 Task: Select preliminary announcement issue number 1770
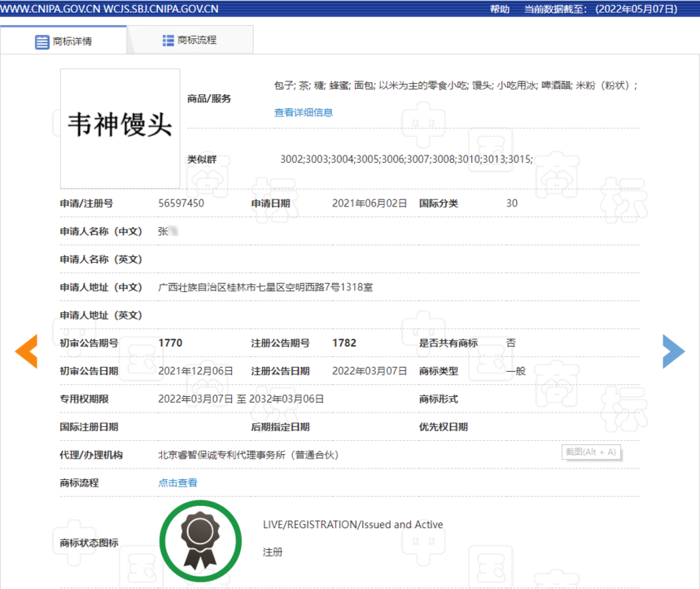tap(171, 343)
